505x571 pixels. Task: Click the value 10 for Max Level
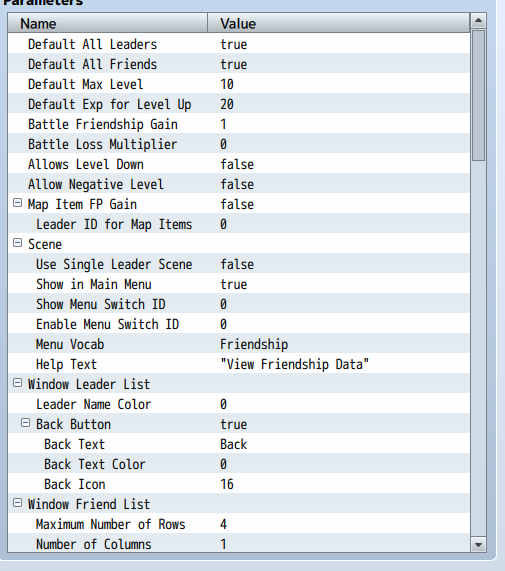tap(227, 84)
